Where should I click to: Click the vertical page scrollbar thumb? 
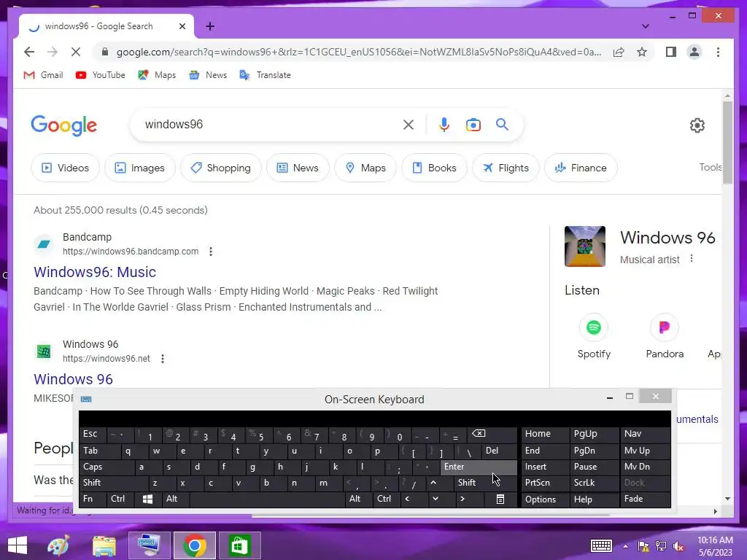(x=727, y=142)
